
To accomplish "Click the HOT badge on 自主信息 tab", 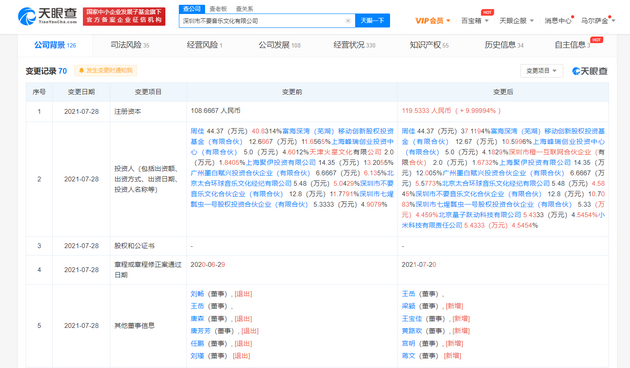I will click(597, 40).
